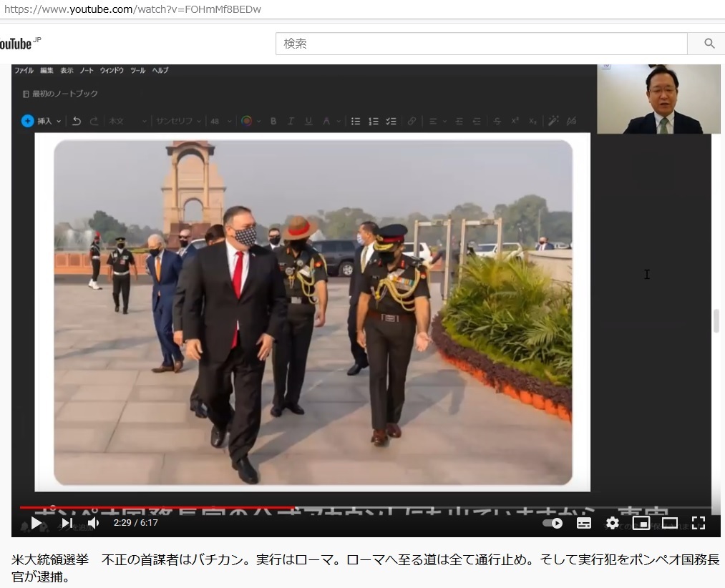Toggle the autoplay switch
The image size is (725, 588).
(x=553, y=524)
